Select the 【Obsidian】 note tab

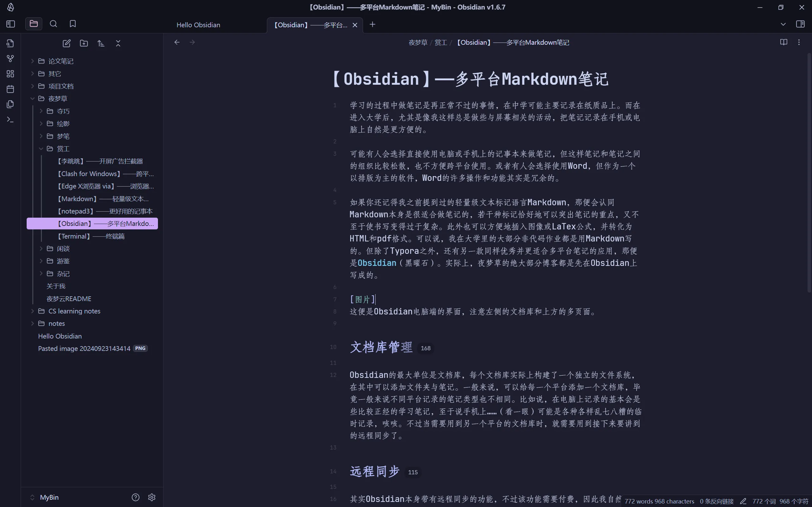point(311,25)
